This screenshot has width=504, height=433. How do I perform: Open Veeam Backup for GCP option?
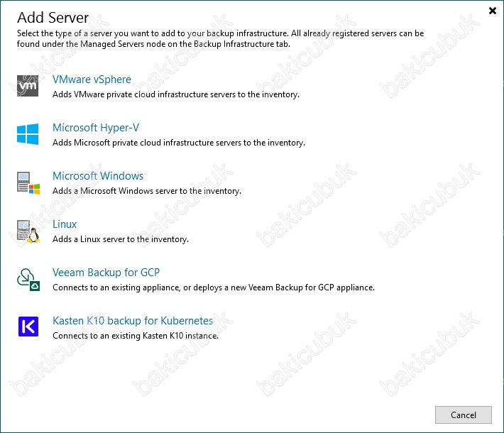tap(106, 273)
